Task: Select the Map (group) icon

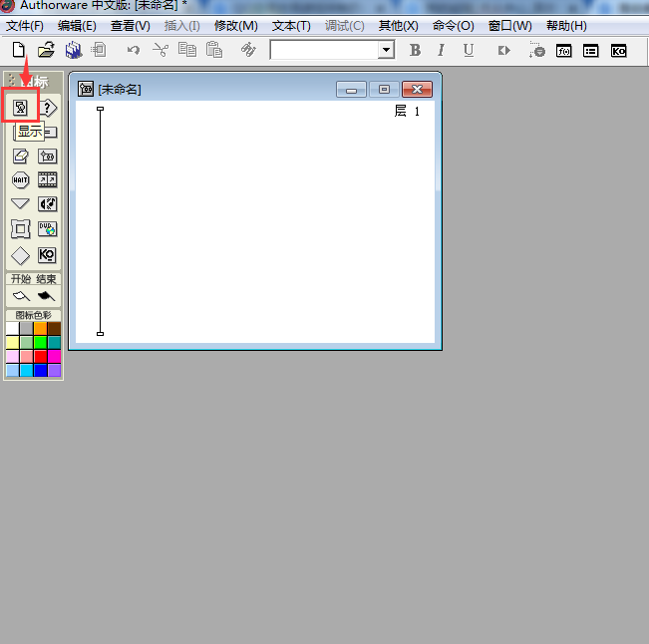Action: click(48, 157)
